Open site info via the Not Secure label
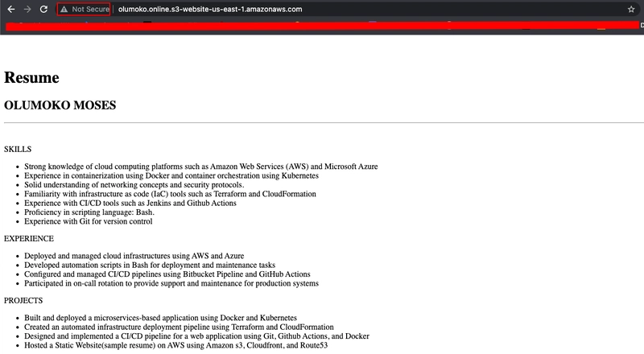644x354 pixels. (90, 10)
